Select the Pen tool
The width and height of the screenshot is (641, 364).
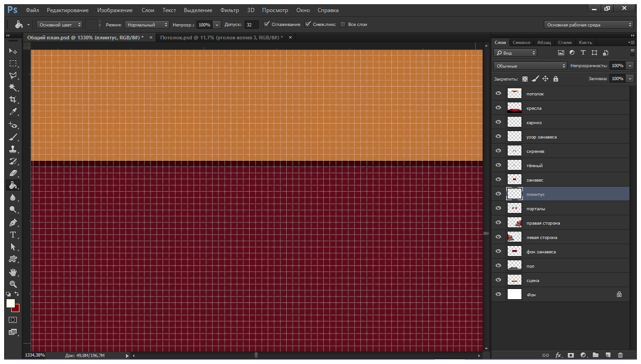(13, 223)
